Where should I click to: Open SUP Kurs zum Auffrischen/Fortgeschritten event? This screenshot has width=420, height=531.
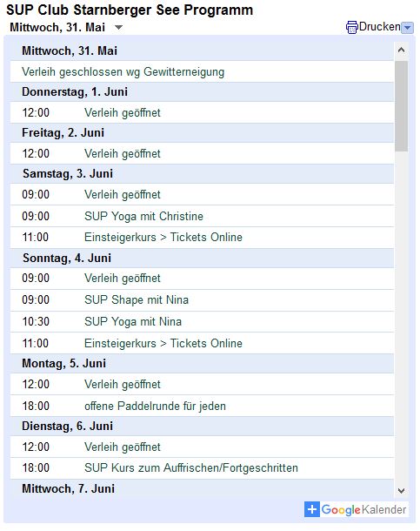(x=191, y=467)
